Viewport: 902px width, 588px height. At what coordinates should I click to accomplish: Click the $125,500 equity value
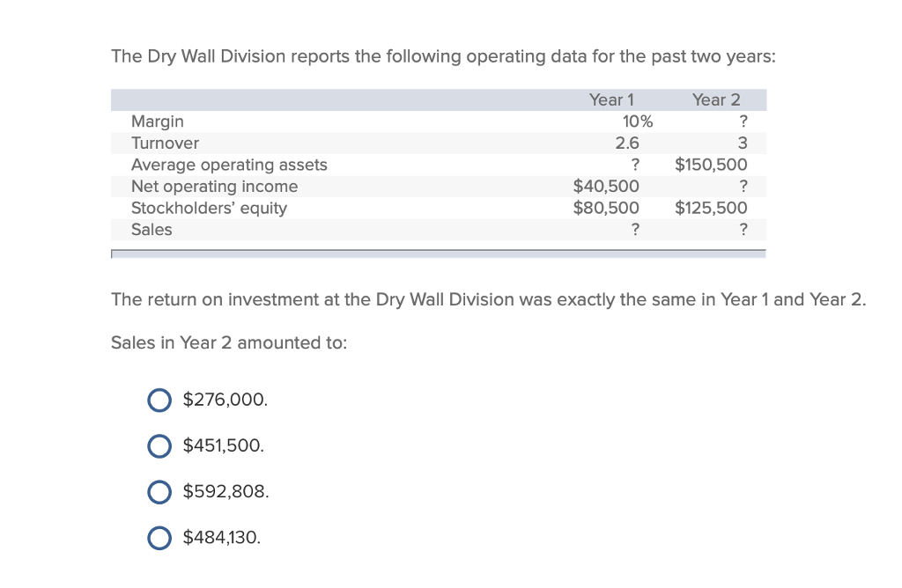pyautogui.click(x=712, y=208)
